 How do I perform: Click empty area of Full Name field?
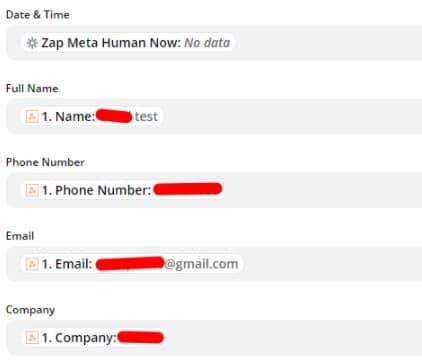(x=292, y=116)
